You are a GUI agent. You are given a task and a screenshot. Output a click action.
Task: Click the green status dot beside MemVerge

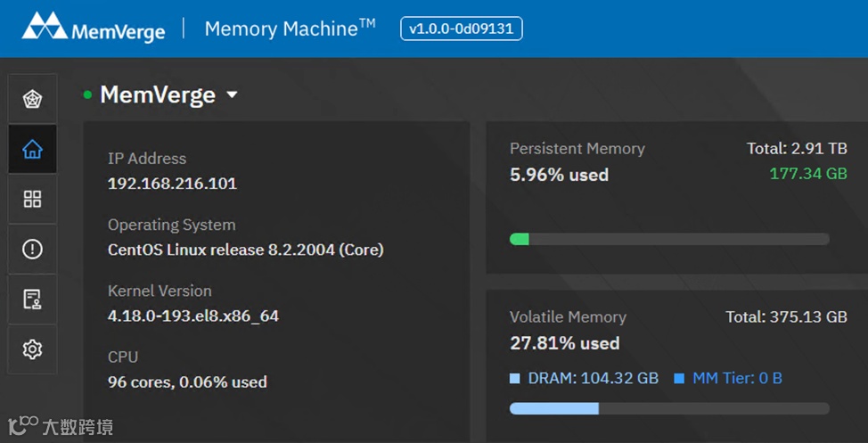point(87,94)
